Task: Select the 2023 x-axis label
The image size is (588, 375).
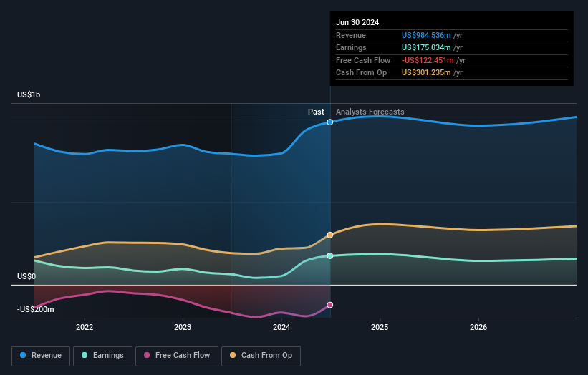Action: [x=183, y=327]
